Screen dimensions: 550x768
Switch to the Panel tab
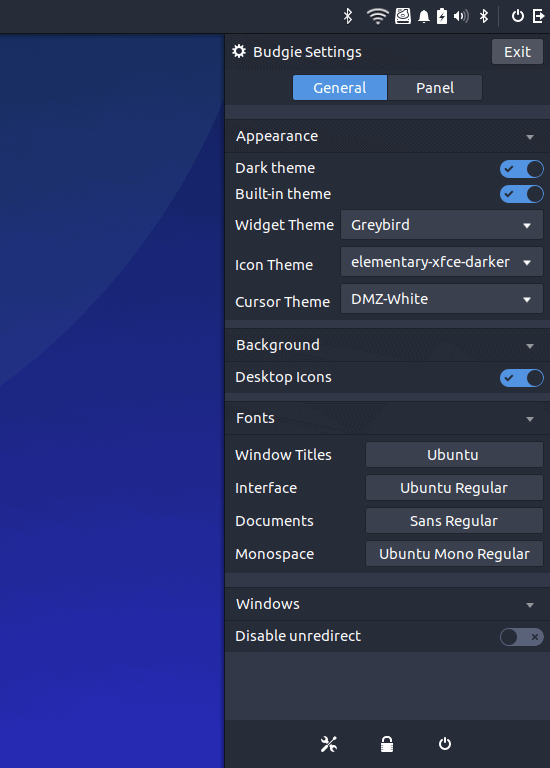pos(434,88)
